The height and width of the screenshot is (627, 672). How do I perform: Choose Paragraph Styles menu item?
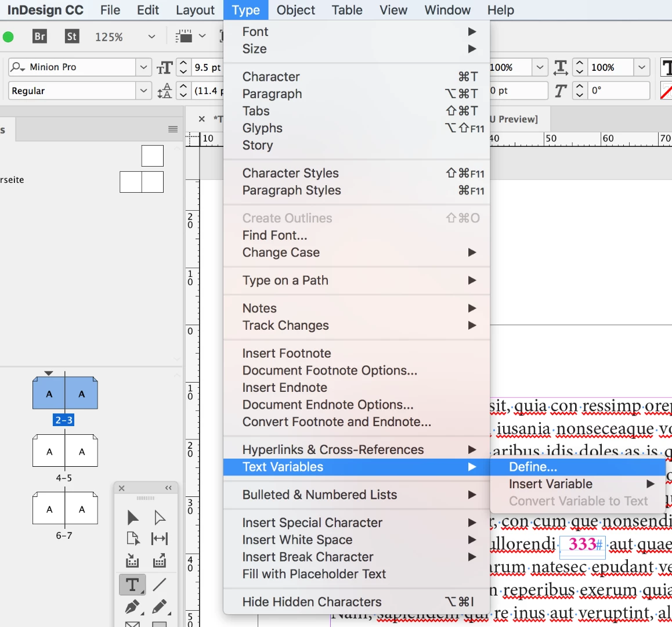tap(356, 190)
